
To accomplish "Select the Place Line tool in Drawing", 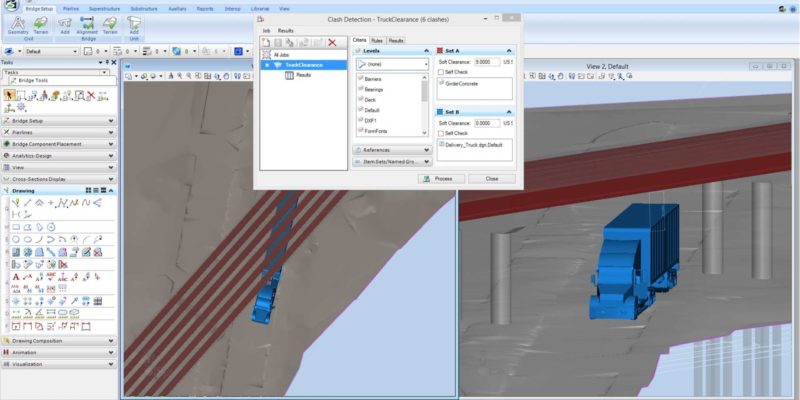I will [28, 203].
